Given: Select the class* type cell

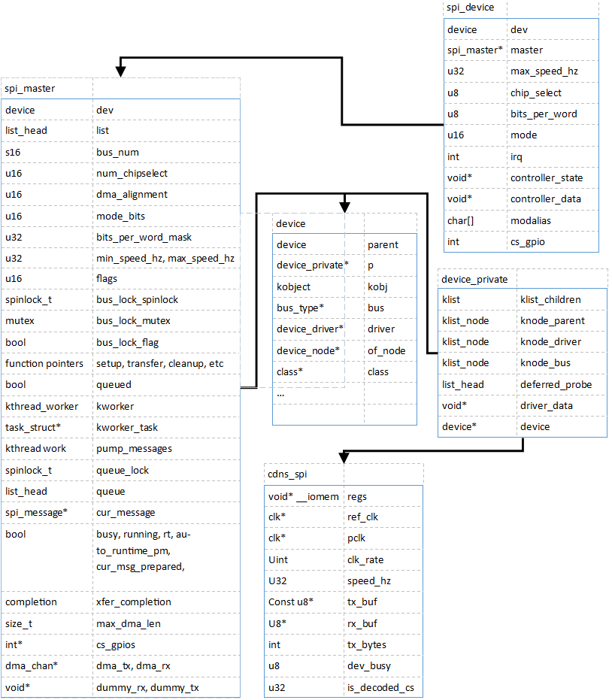Looking at the screenshot, I should tap(289, 371).
